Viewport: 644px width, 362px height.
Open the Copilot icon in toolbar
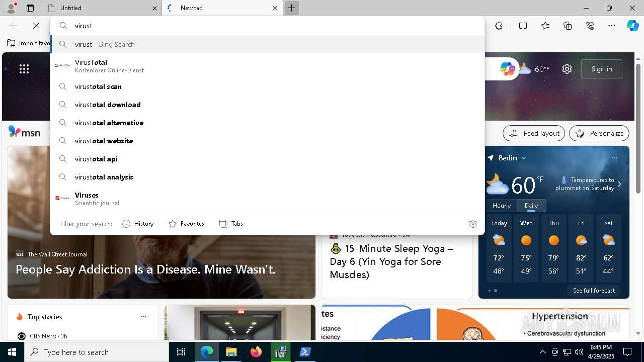[x=632, y=26]
